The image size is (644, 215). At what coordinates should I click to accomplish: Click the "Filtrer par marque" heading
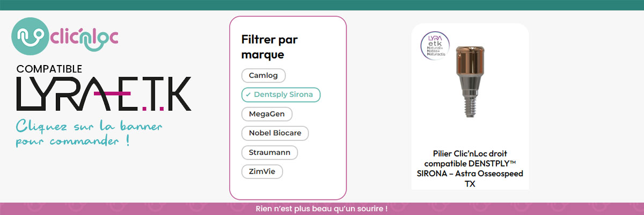269,47
